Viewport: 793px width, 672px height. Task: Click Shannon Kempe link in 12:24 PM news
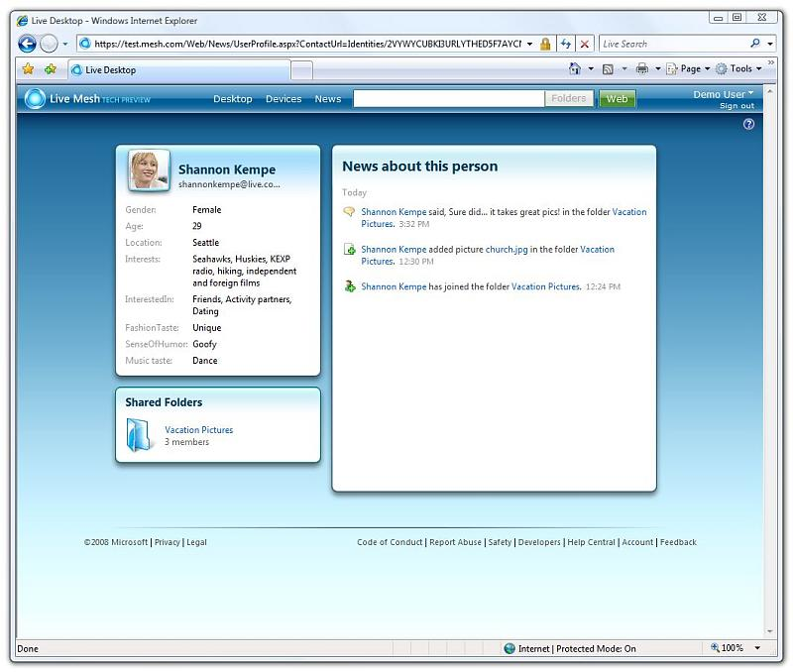(x=394, y=286)
